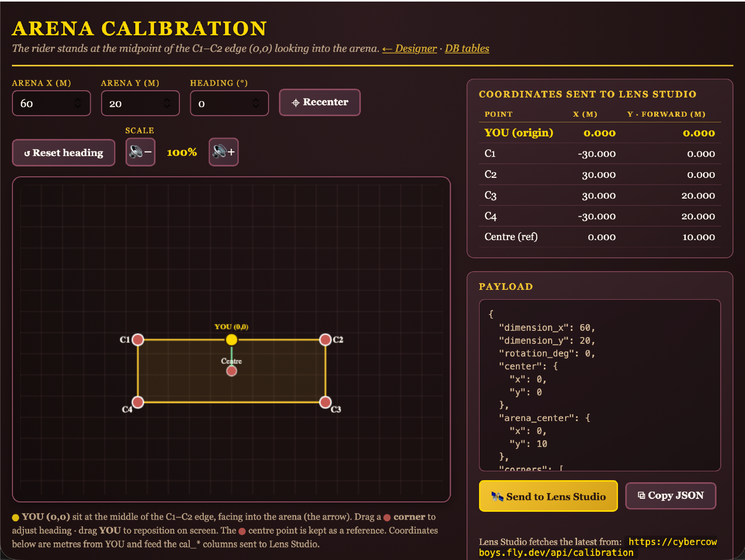745x560 pixels.
Task: Click the "dimension_y": 20 payload line
Action: click(547, 341)
